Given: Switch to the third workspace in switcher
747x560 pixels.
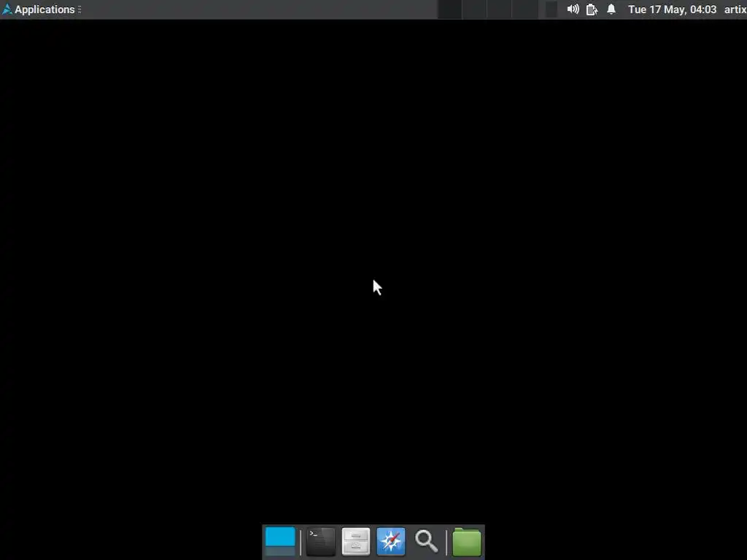Looking at the screenshot, I should tap(499, 9).
